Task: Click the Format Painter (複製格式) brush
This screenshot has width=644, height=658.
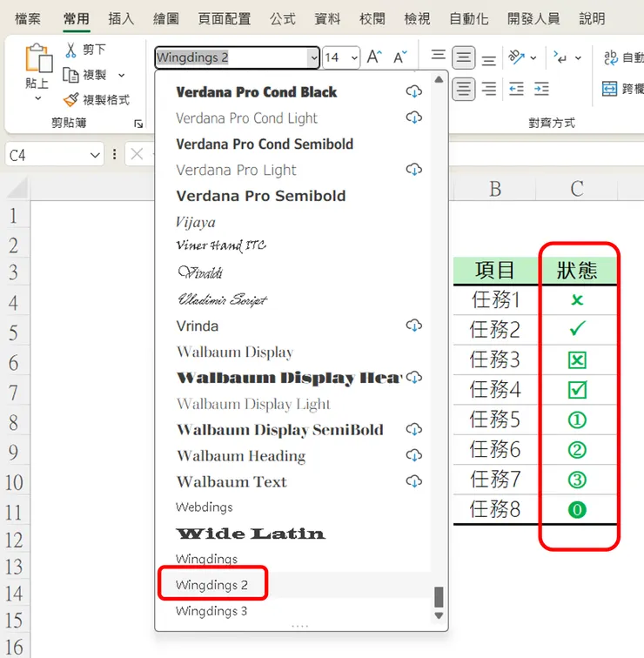Action: click(x=70, y=99)
